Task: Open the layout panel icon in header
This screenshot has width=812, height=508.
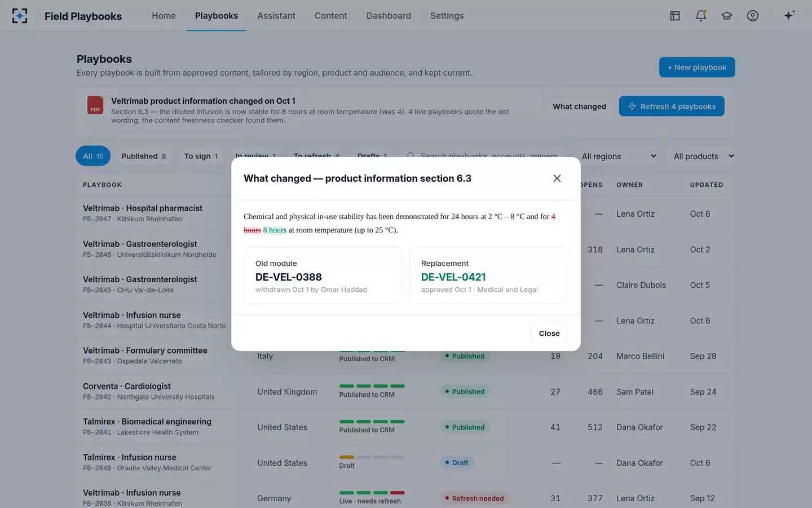Action: click(675, 16)
